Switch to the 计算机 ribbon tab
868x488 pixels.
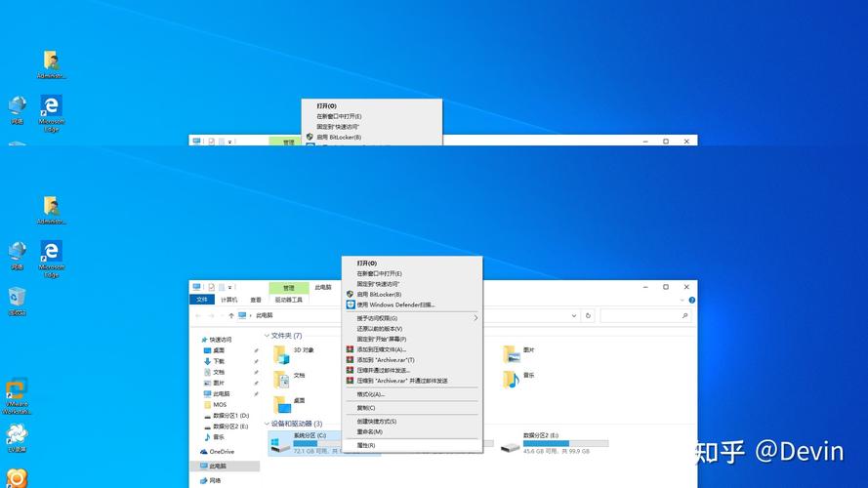point(228,300)
